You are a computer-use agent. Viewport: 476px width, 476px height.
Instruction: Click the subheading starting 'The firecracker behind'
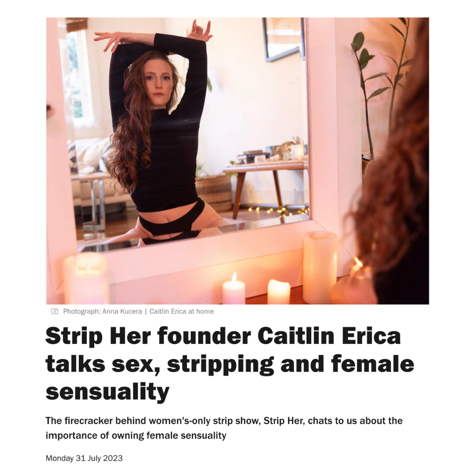pos(224,421)
